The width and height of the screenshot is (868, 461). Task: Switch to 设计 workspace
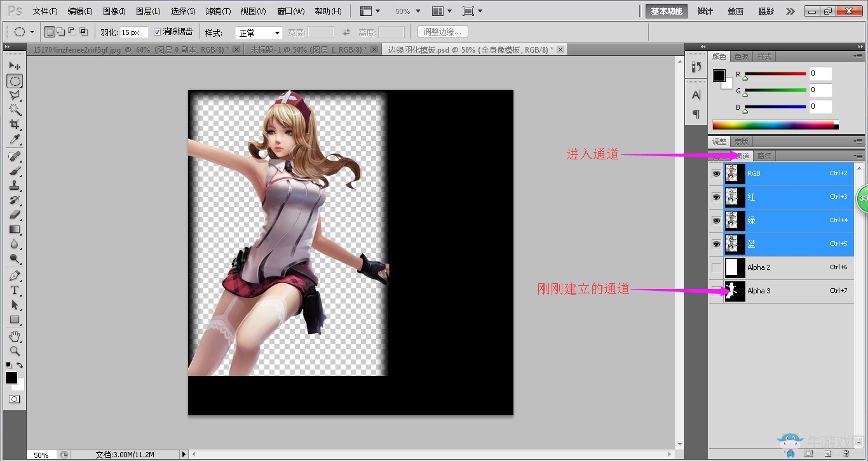[705, 11]
